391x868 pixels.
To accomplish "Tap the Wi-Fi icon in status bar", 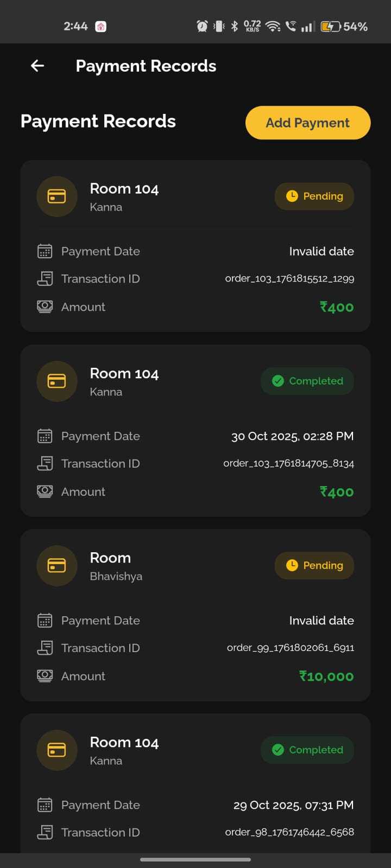I will (x=273, y=27).
